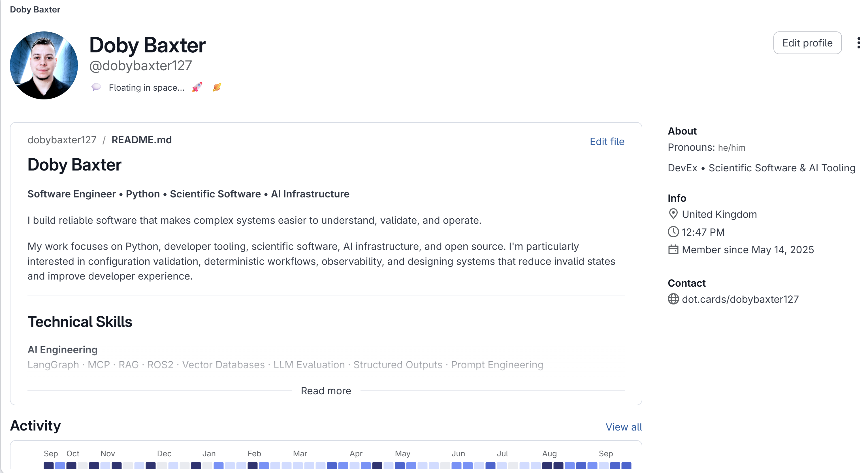This screenshot has width=868, height=473.
Task: Click the location pin icon beside United Kingdom
Action: pos(673,214)
